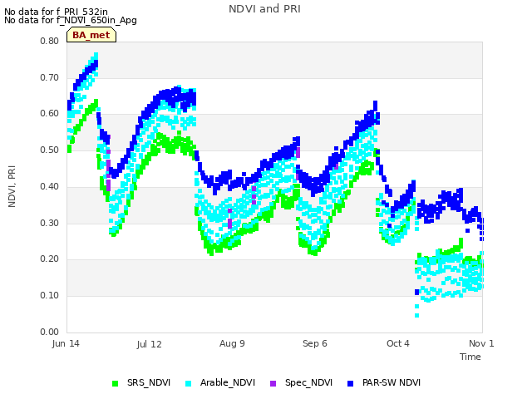This screenshot has width=532, height=399.
Task: Click the Jun 14 x-axis tick label
Action: [x=66, y=343]
